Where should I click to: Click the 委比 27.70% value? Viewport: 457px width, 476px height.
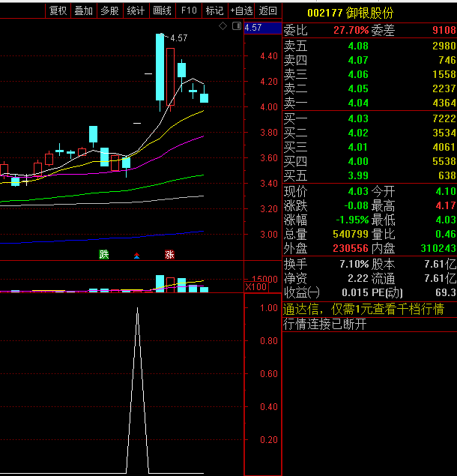coord(351,30)
